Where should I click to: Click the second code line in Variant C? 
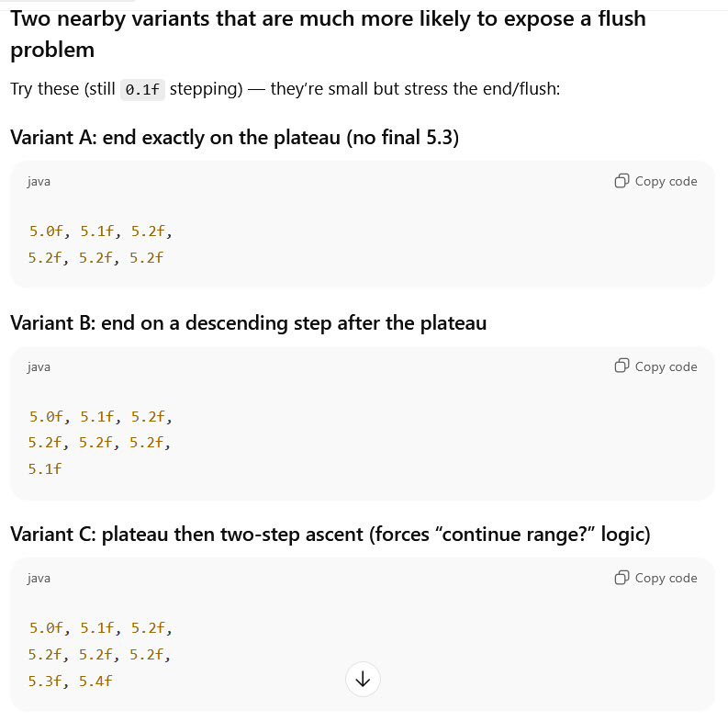tap(100, 655)
